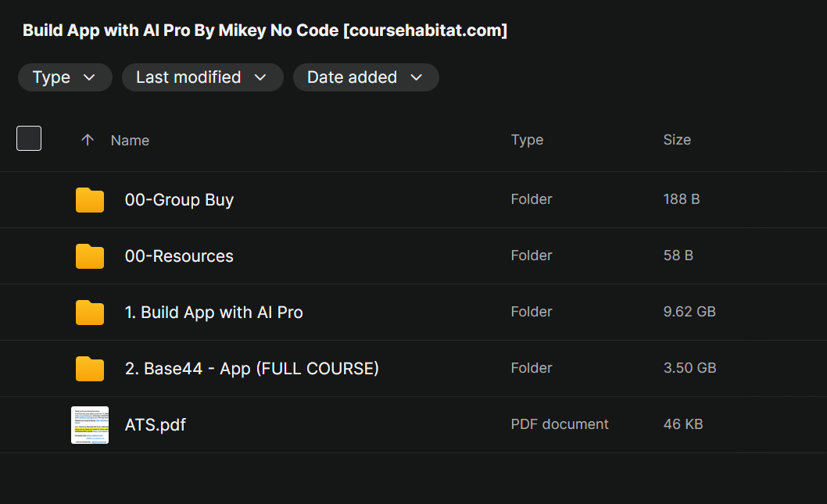The image size is (827, 504).
Task: Expand the Last modified filter
Action: coord(202,77)
